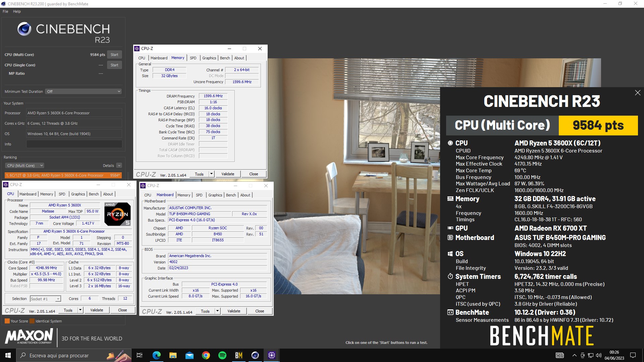Image resolution: width=644 pixels, height=362 pixels.
Task: Open the notification center icon
Action: tap(633, 355)
